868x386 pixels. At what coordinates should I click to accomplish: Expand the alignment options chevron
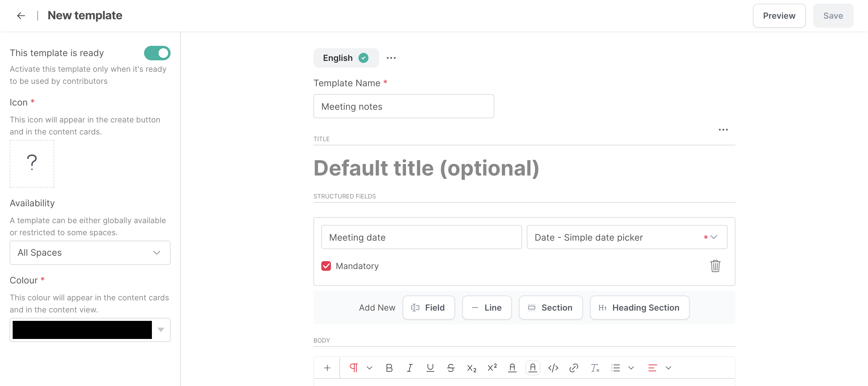(668, 368)
